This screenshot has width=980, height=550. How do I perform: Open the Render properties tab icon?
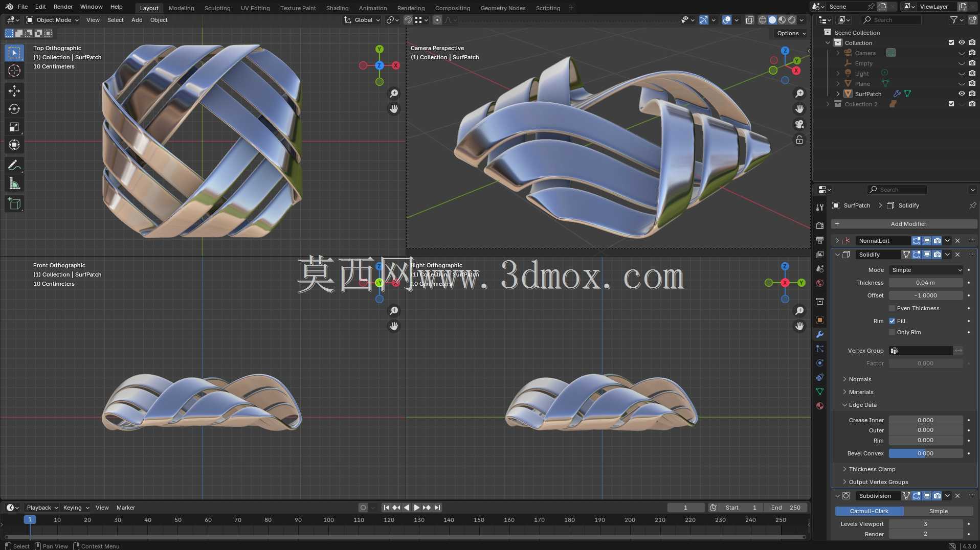click(x=820, y=225)
